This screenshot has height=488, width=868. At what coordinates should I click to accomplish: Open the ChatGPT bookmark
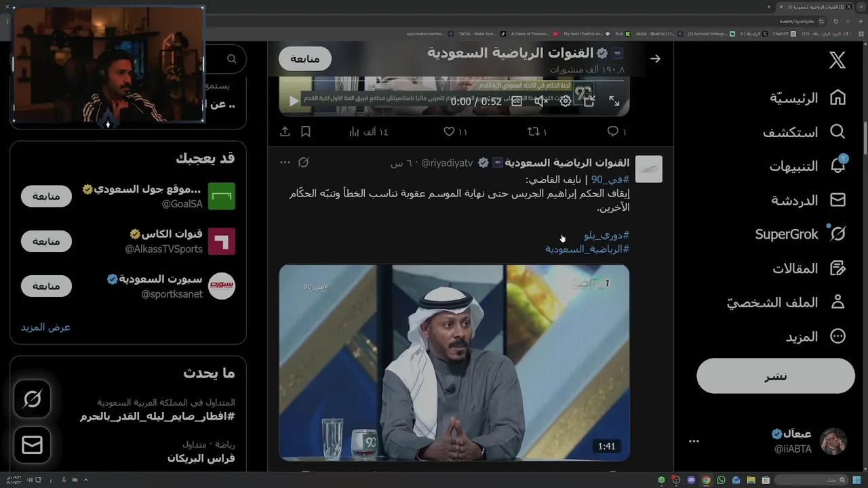coord(785,33)
